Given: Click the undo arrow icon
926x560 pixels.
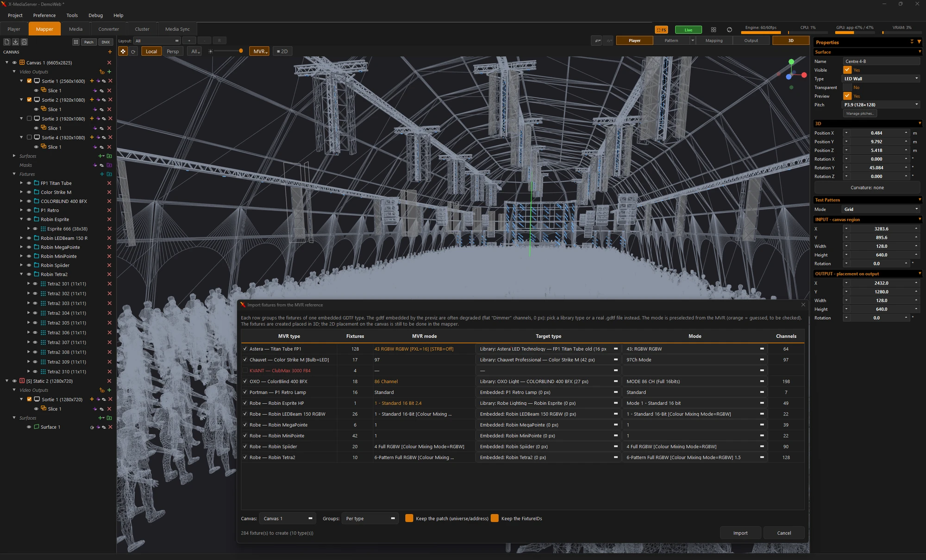Looking at the screenshot, I should coord(597,41).
